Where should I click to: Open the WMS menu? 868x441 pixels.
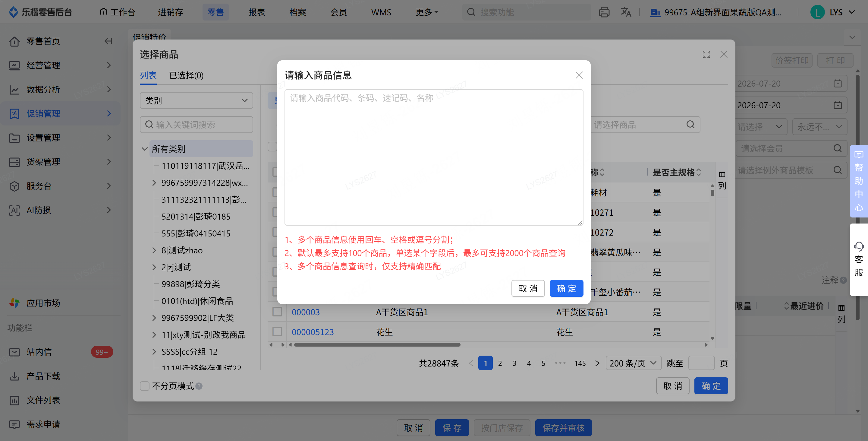coord(381,12)
